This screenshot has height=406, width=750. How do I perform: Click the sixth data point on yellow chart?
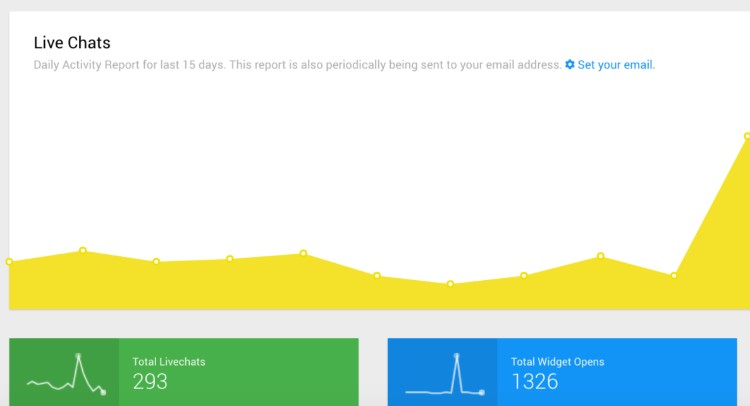(377, 275)
